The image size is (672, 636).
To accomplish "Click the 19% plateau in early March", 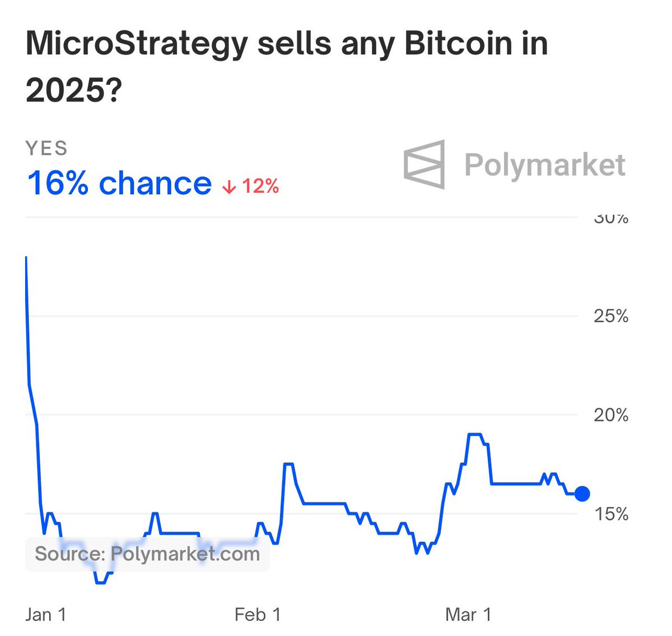I will (x=474, y=434).
